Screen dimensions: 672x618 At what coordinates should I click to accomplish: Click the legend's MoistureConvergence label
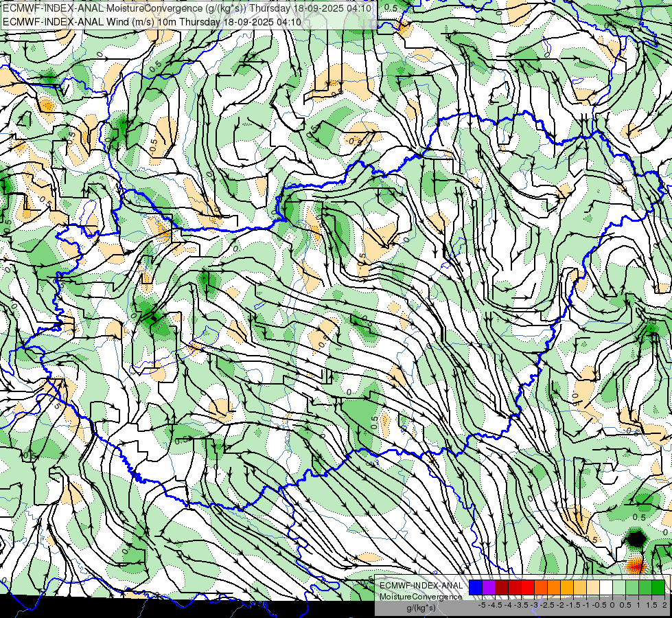[421, 597]
